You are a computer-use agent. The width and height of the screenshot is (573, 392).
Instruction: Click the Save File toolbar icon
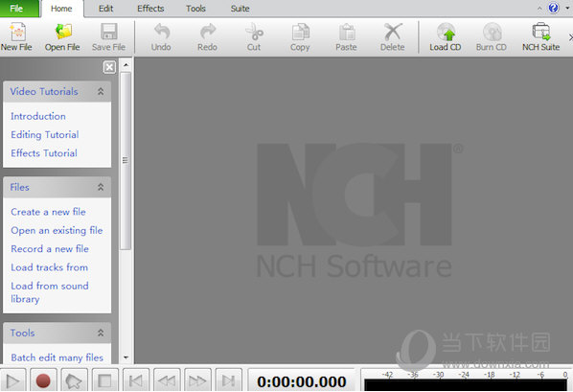pyautogui.click(x=108, y=36)
